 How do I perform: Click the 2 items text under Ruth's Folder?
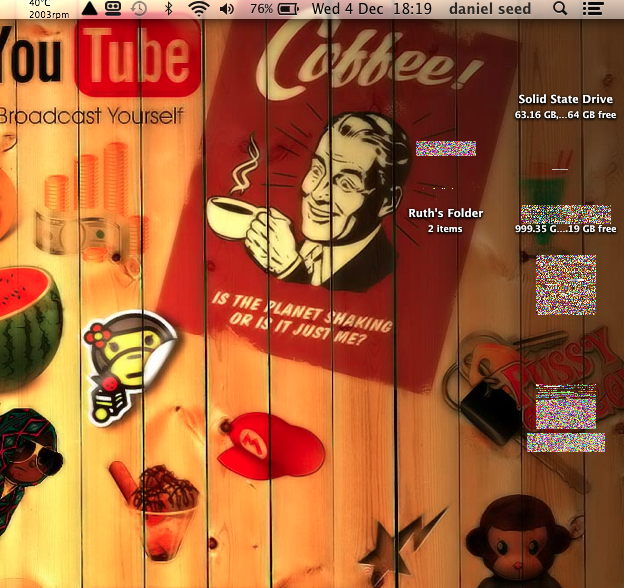pos(445,229)
